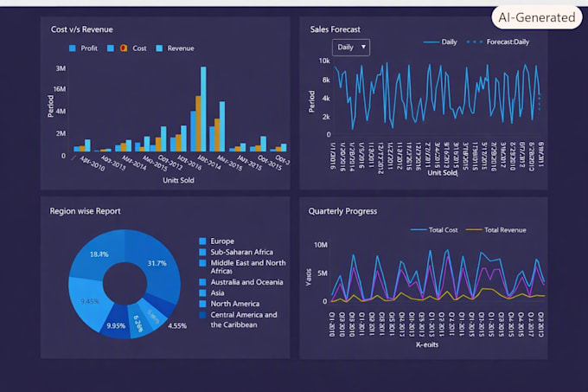This screenshot has height=392, width=588.
Task: Click the 4.55% donut label
Action: point(177,326)
